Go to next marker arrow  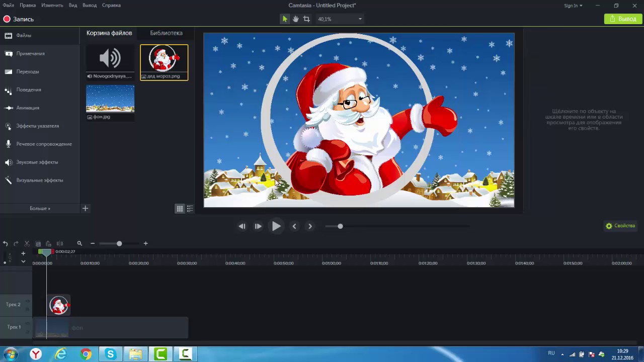pos(310,226)
